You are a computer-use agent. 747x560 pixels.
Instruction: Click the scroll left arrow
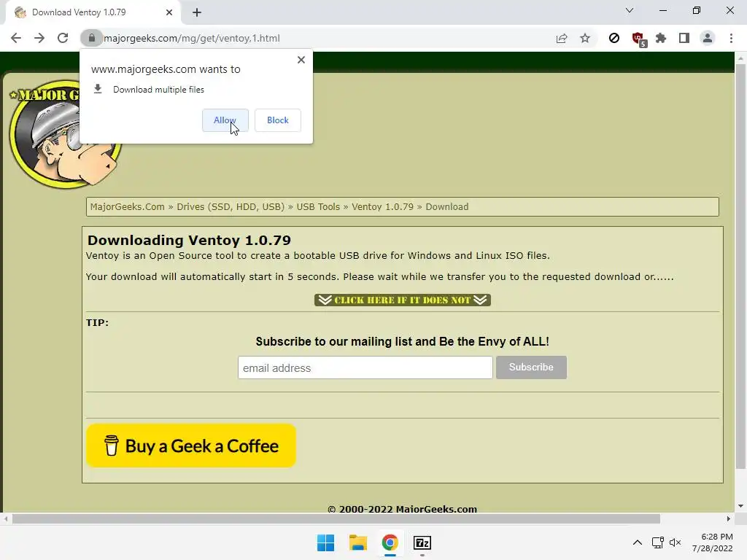pos(6,518)
